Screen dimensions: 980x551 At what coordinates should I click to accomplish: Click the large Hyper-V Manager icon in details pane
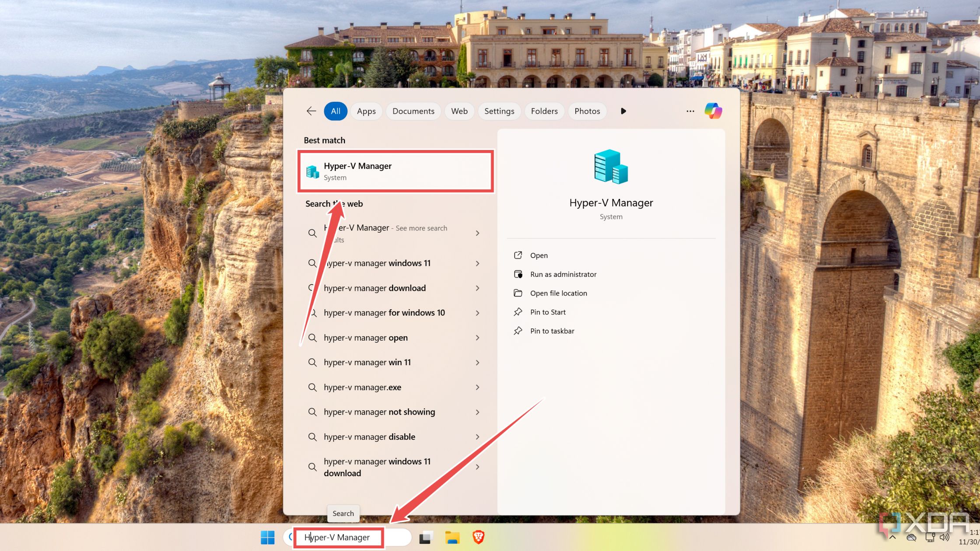[x=611, y=167]
